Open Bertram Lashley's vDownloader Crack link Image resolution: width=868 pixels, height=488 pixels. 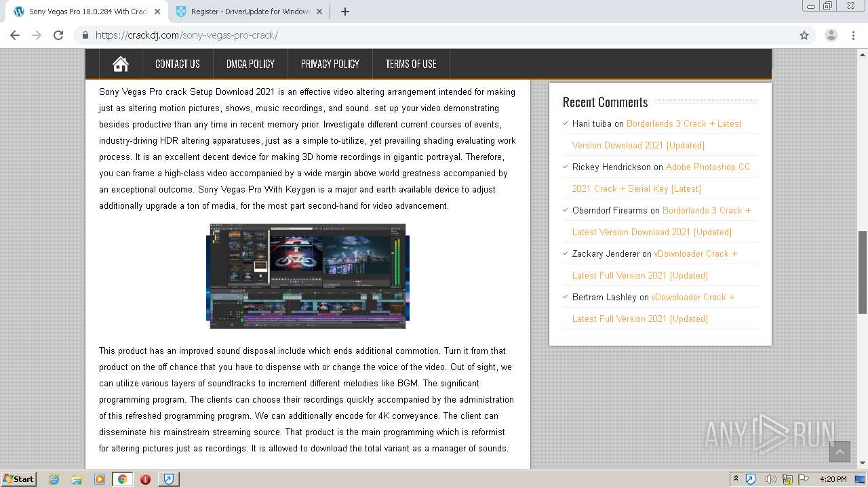pos(654,308)
